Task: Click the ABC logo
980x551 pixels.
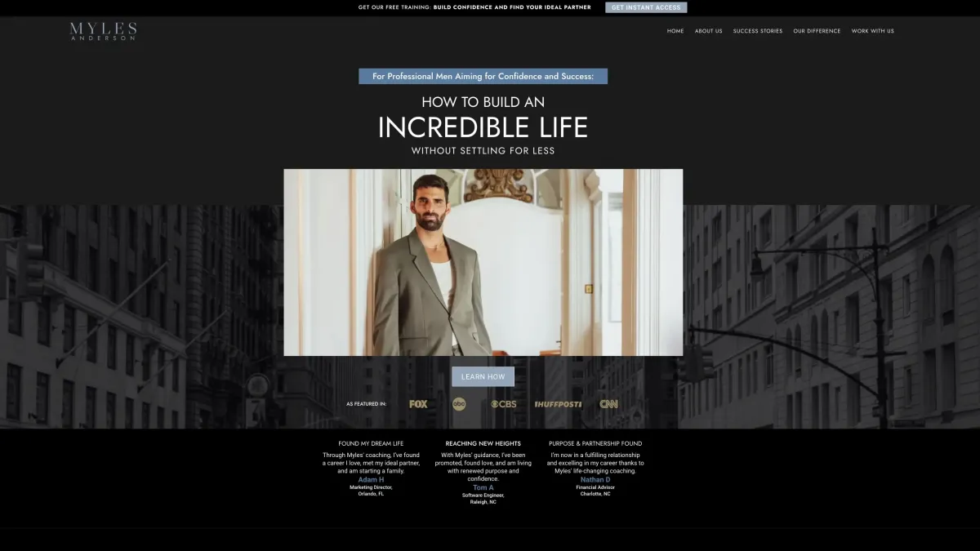Action: (x=459, y=404)
